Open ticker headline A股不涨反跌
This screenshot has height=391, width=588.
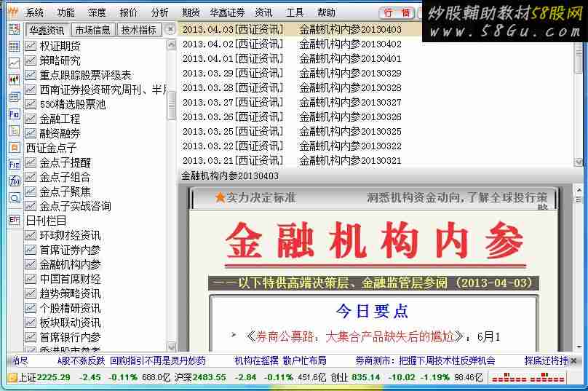click(81, 361)
